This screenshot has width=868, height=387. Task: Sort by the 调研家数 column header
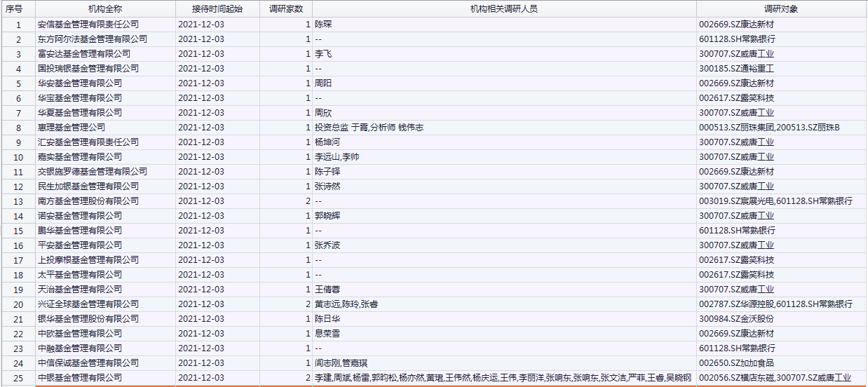[x=286, y=8]
